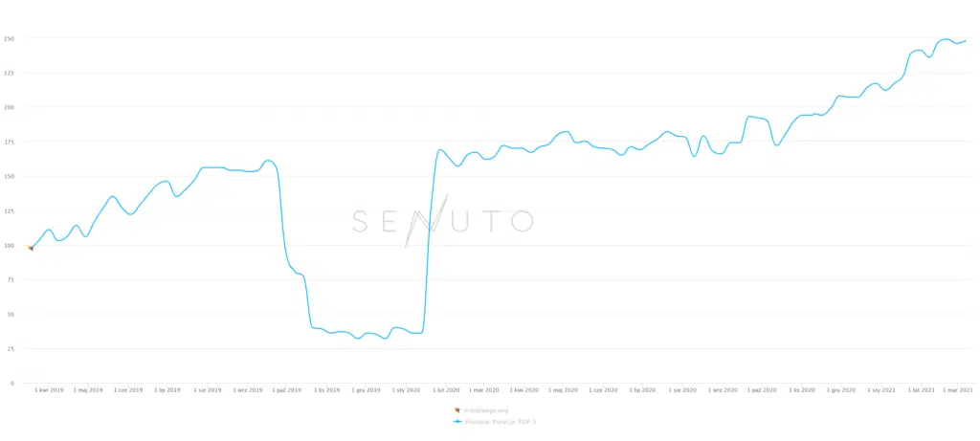Click the 25 value on y-axis
This screenshot has height=441, width=980.
point(10,348)
